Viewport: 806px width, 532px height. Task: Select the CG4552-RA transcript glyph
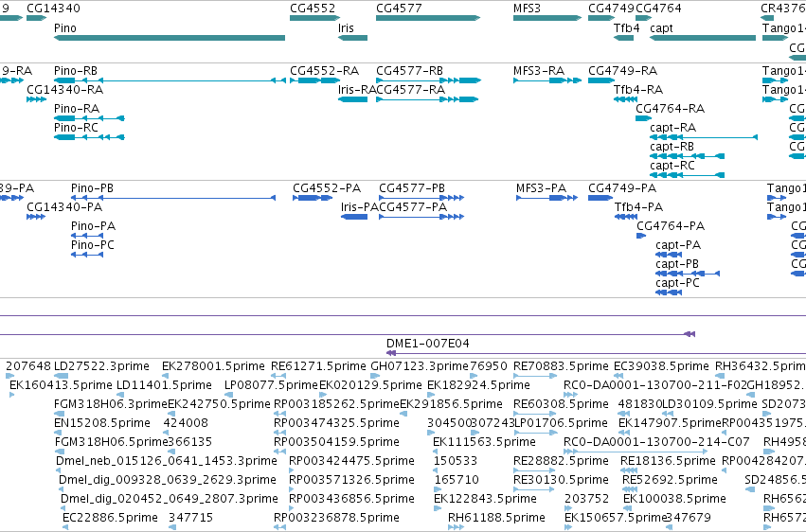(x=314, y=80)
